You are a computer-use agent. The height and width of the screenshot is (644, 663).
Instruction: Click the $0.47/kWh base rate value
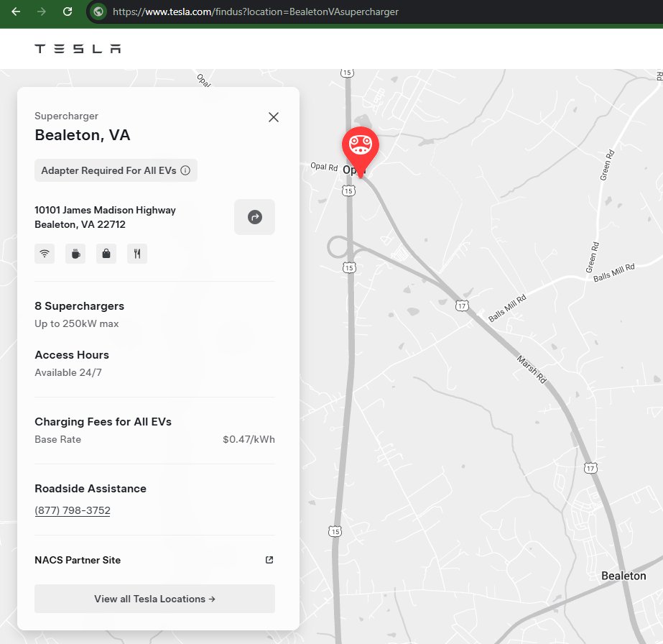click(x=249, y=439)
